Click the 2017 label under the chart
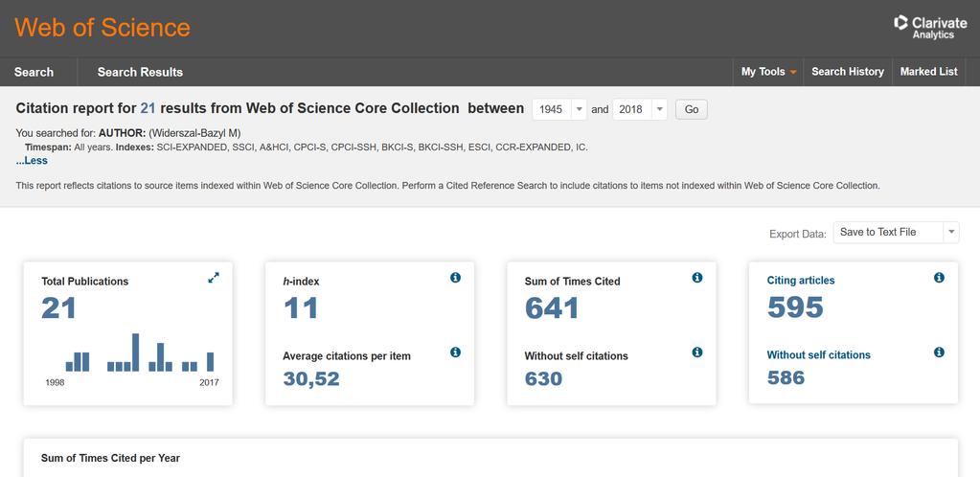The image size is (980, 477). click(x=210, y=382)
